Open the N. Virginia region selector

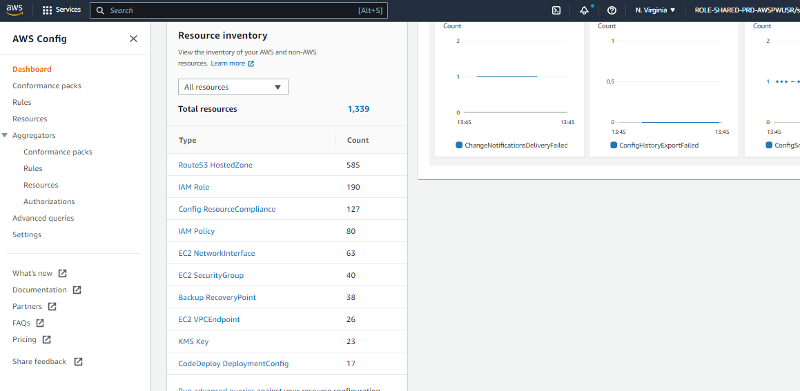(x=656, y=10)
